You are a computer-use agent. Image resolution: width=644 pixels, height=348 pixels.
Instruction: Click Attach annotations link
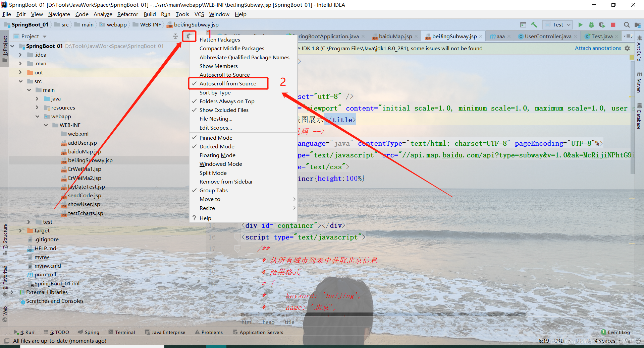pyautogui.click(x=598, y=48)
